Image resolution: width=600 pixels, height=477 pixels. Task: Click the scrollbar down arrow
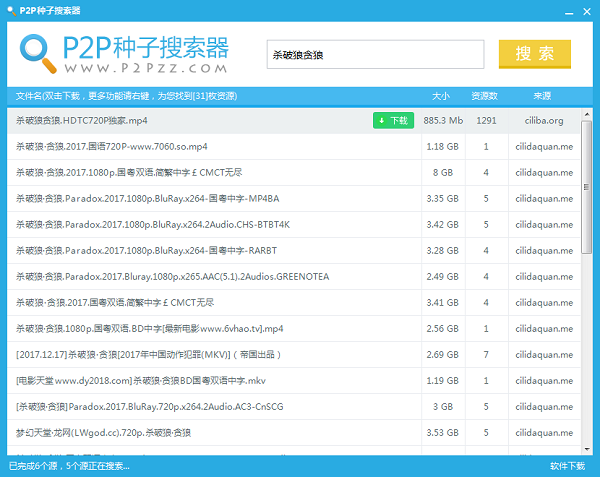tap(587, 449)
